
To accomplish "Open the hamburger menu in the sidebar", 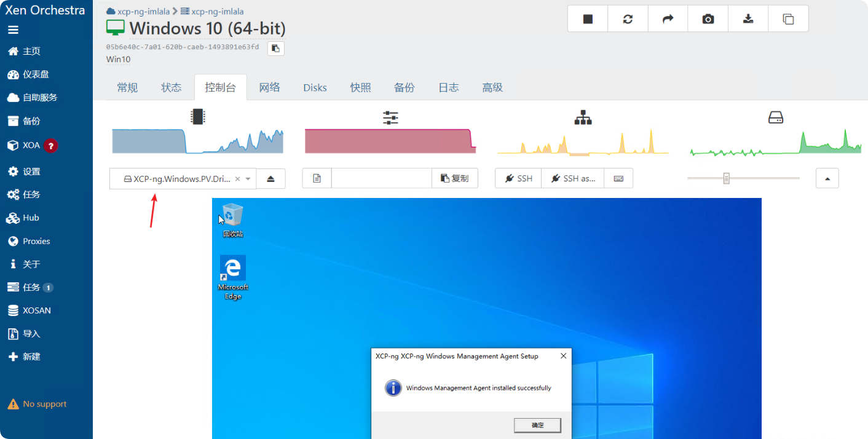I will 13,30.
